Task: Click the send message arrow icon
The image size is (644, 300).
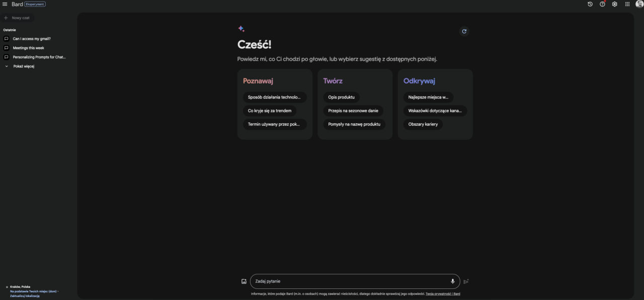Action: pyautogui.click(x=466, y=281)
